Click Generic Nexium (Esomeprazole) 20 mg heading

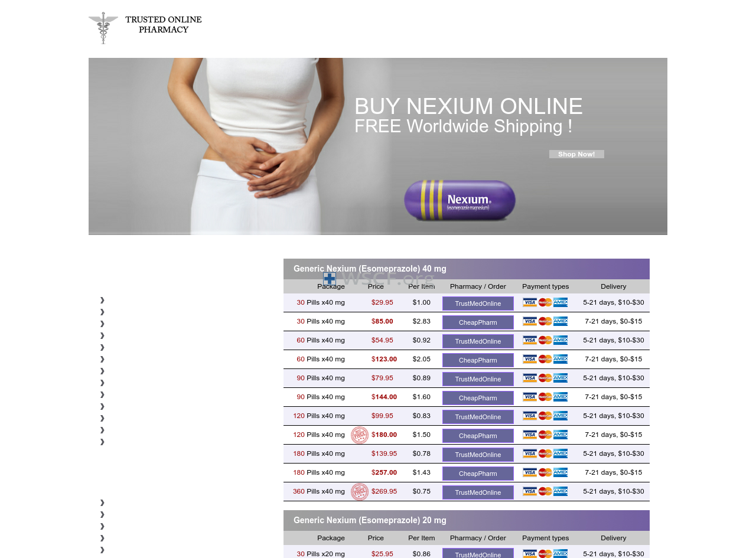(x=370, y=520)
